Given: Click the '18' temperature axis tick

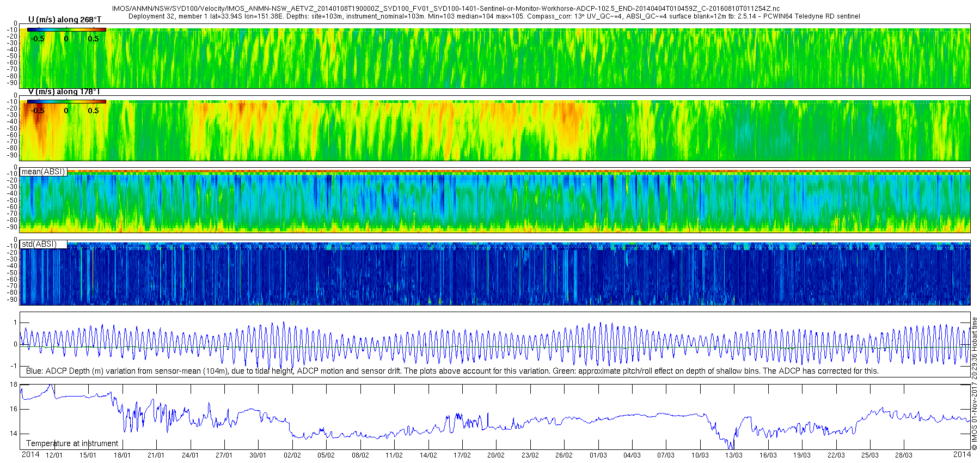Looking at the screenshot, I should pos(14,385).
